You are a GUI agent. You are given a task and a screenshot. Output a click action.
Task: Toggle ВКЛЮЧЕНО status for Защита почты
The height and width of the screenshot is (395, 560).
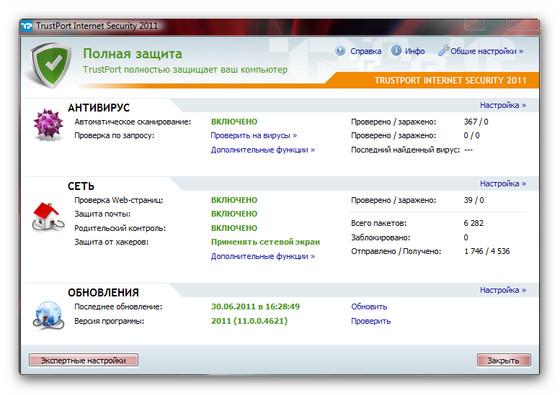[234, 214]
